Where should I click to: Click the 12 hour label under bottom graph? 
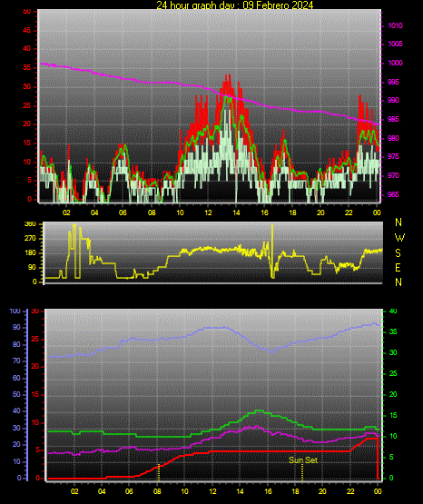pos(212,491)
